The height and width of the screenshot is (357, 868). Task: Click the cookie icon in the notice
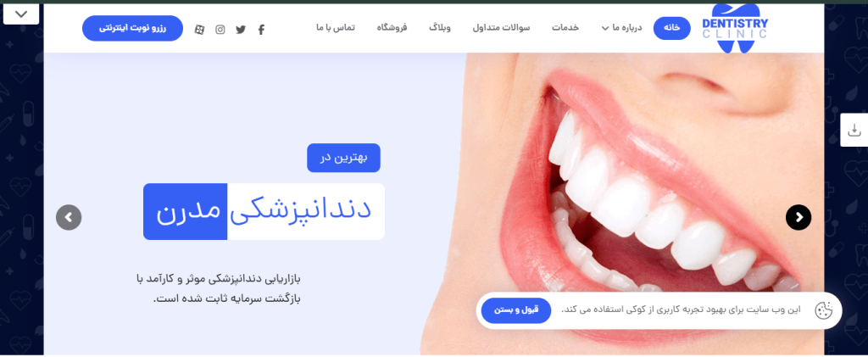[823, 310]
